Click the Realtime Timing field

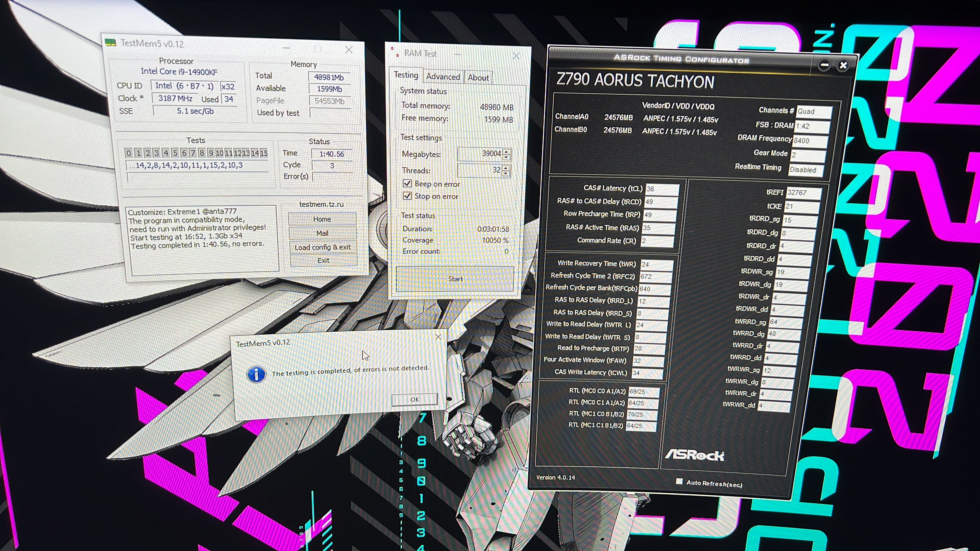(806, 170)
